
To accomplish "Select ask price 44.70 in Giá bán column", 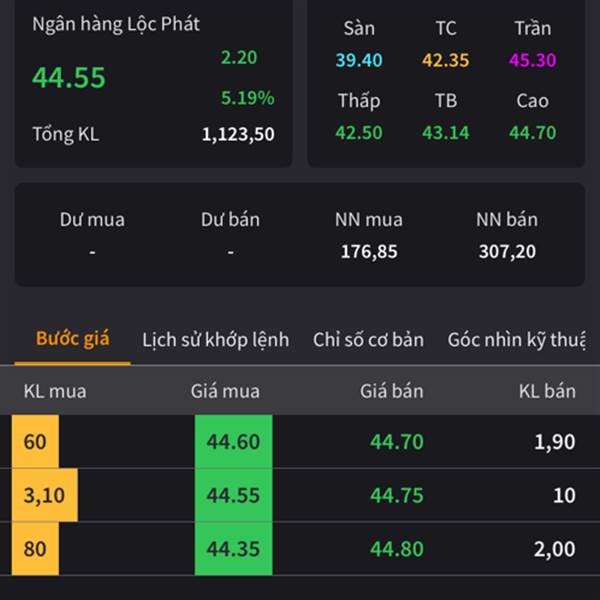I will pyautogui.click(x=397, y=442).
